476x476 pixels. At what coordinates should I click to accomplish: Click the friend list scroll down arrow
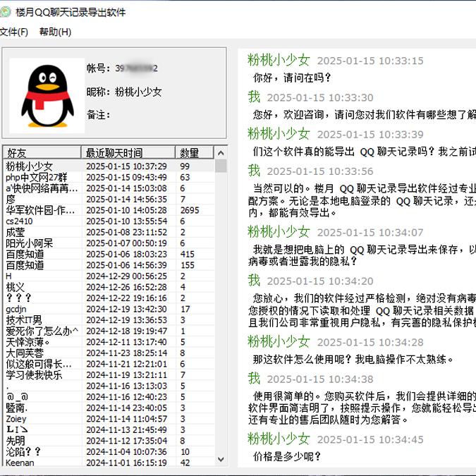221,459
